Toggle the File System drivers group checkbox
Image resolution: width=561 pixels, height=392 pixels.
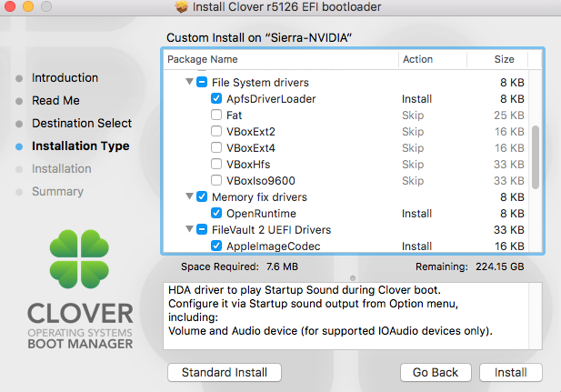point(202,82)
